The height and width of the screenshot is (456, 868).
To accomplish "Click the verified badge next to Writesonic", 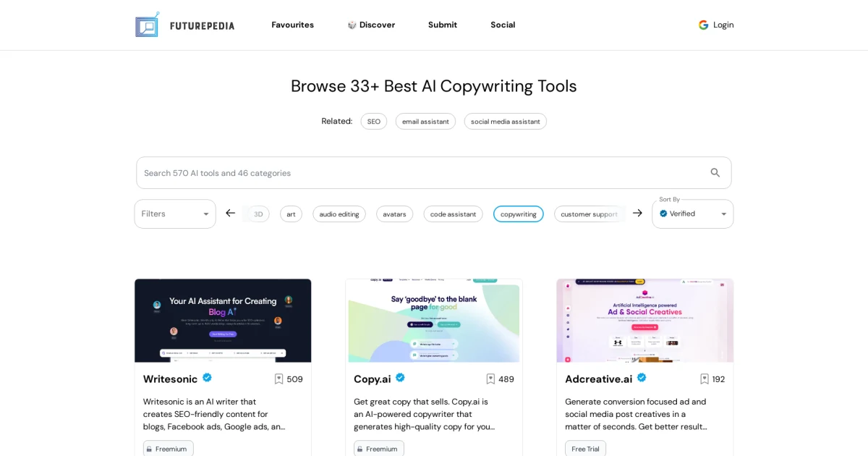I will tap(207, 378).
